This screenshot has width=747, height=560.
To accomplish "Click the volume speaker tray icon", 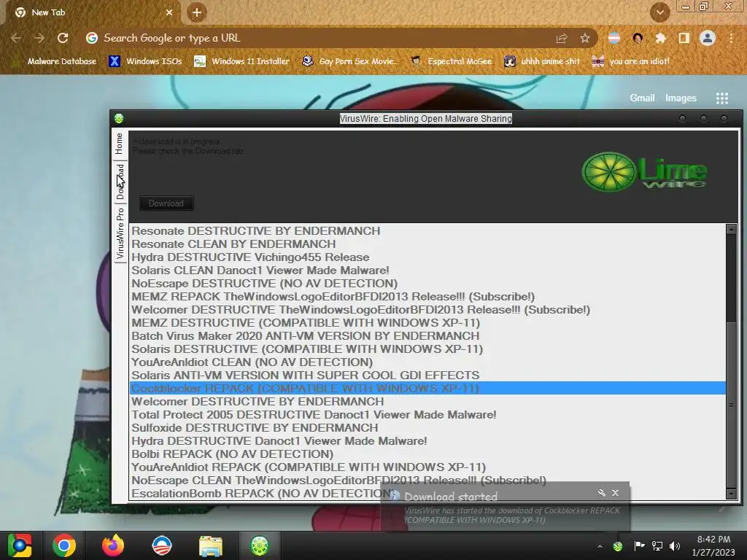I will [675, 546].
